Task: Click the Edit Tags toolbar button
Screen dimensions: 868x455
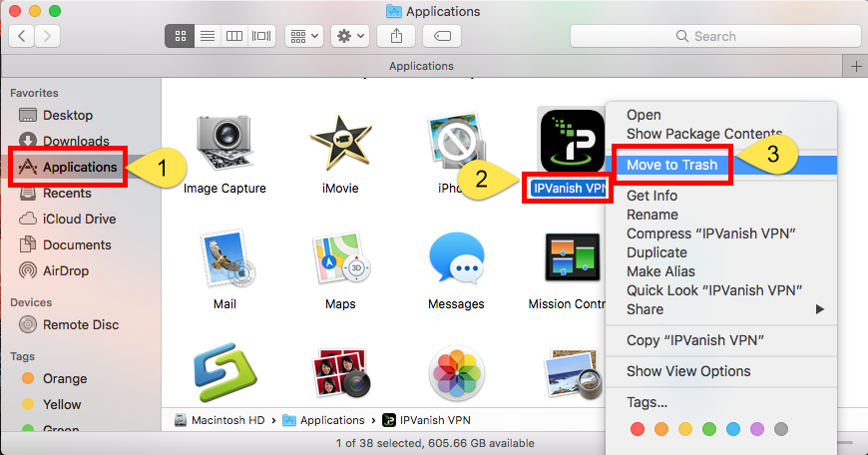Action: point(441,36)
